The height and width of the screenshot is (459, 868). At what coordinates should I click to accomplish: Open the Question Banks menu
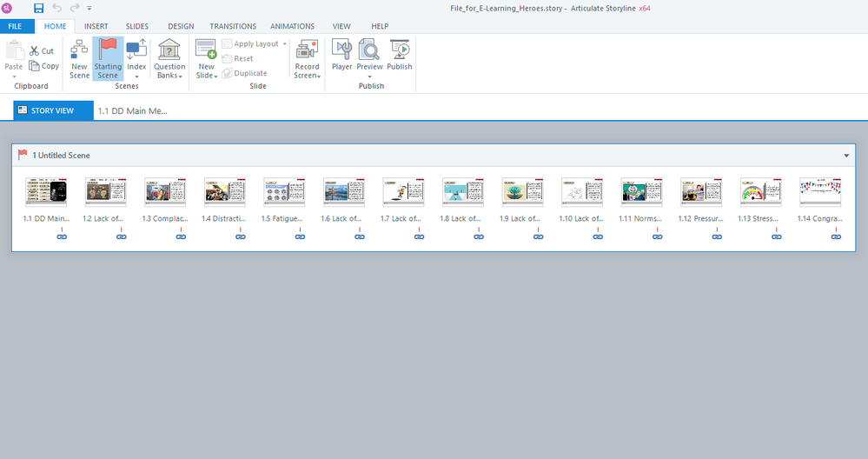[x=169, y=59]
